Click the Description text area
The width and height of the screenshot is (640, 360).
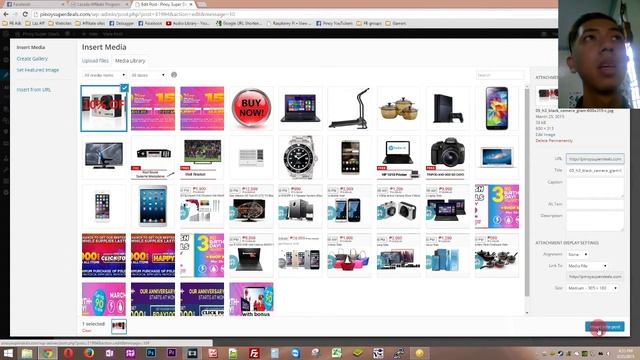[x=595, y=221]
